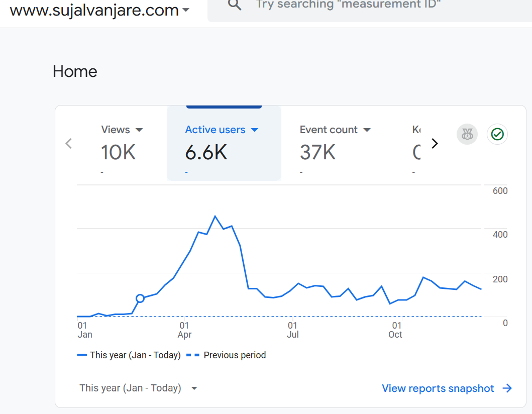The height and width of the screenshot is (414, 532).
Task: Click the right arrow to reveal more metrics
Action: point(435,143)
